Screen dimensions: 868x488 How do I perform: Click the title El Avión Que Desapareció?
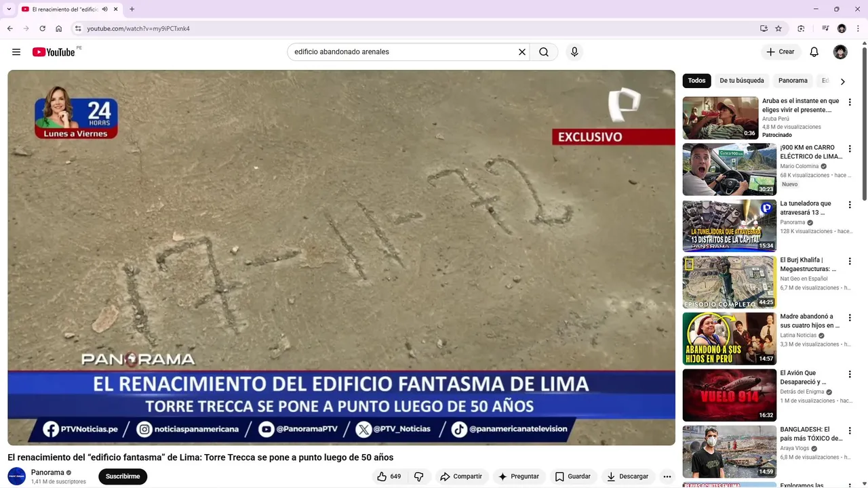[x=803, y=378]
